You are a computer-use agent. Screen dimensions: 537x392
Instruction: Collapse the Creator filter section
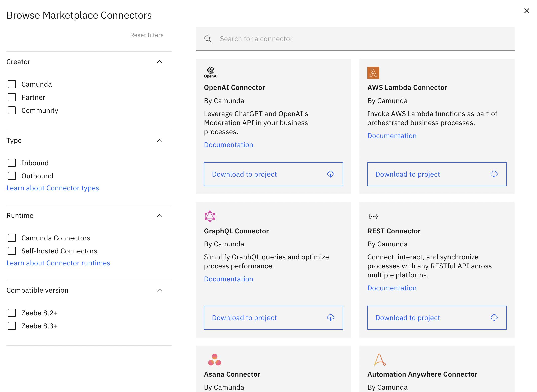tap(160, 62)
